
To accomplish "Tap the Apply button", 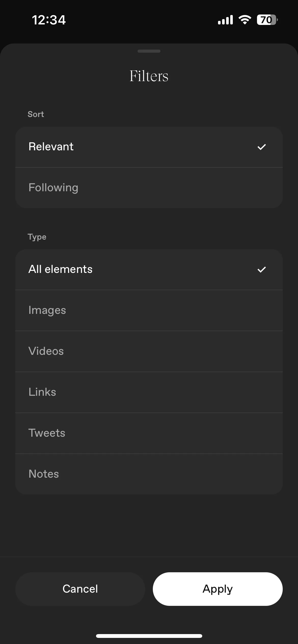I will 218,589.
